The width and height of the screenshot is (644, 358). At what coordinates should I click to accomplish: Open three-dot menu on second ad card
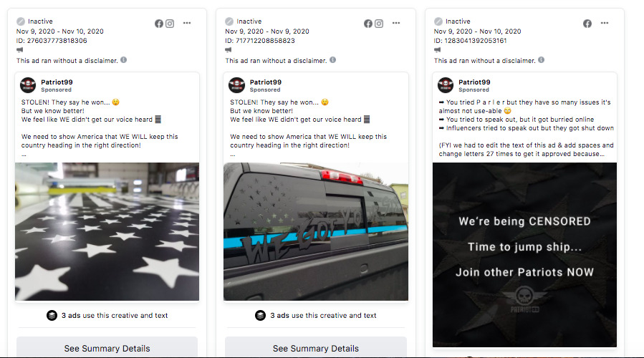tap(396, 23)
